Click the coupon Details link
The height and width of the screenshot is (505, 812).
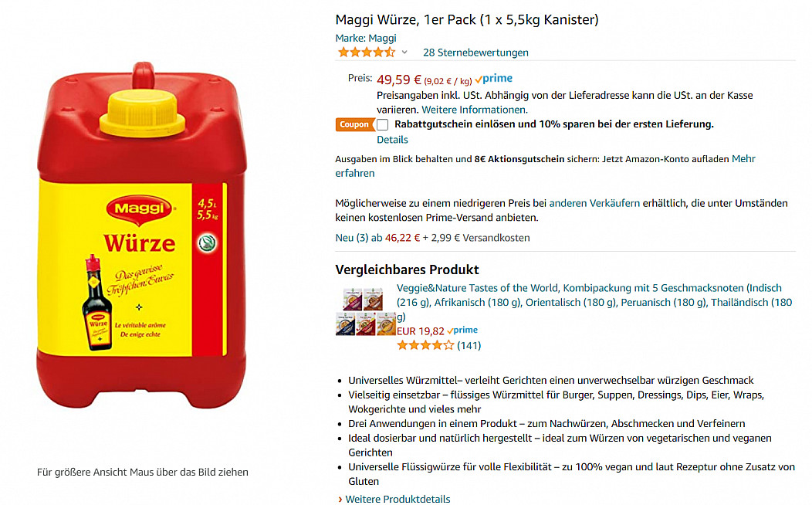392,139
